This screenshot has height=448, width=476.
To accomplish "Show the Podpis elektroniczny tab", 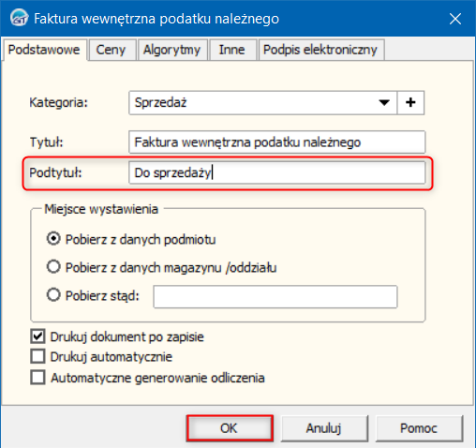I will coord(320,50).
